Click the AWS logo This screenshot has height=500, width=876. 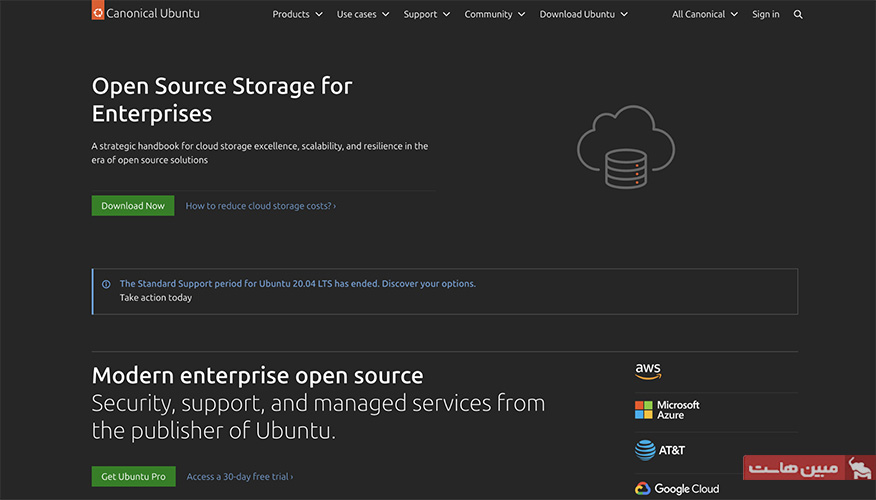tap(648, 372)
